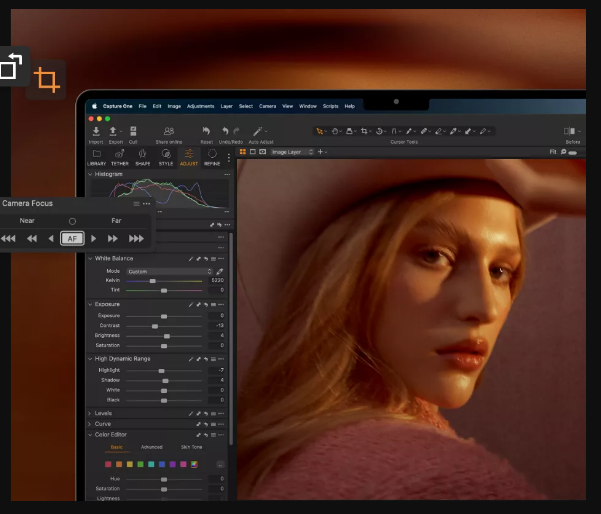Move focus near with double arrow

coord(32,238)
